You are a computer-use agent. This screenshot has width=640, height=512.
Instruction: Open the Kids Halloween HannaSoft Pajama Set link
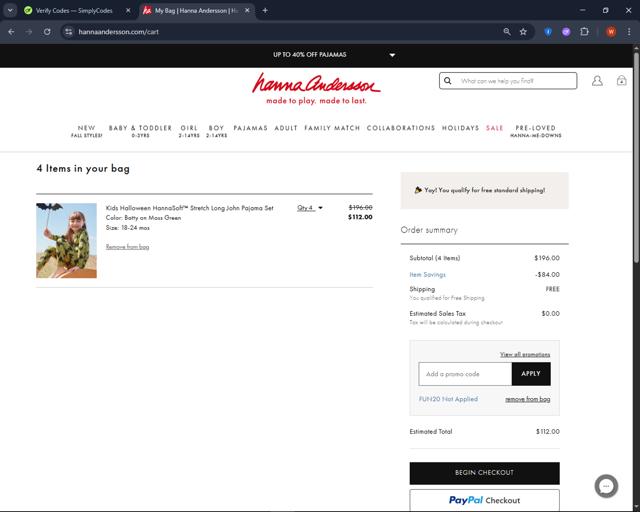coord(189,208)
